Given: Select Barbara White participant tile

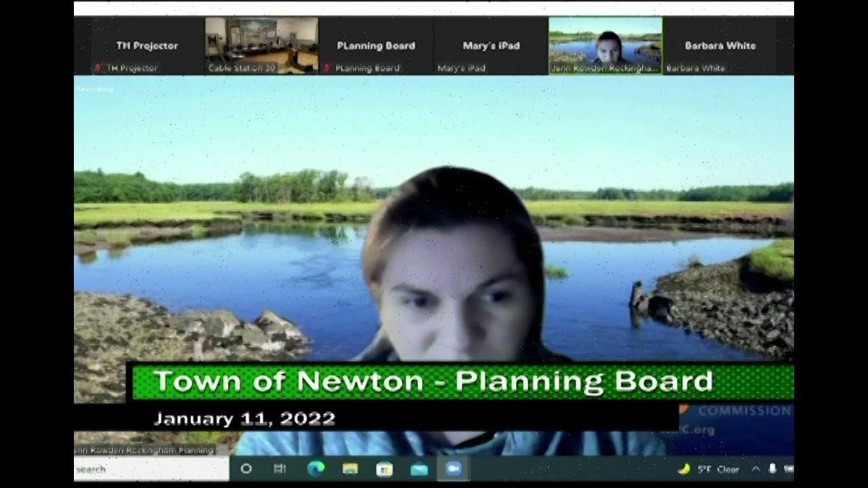Looking at the screenshot, I should pos(720,46).
